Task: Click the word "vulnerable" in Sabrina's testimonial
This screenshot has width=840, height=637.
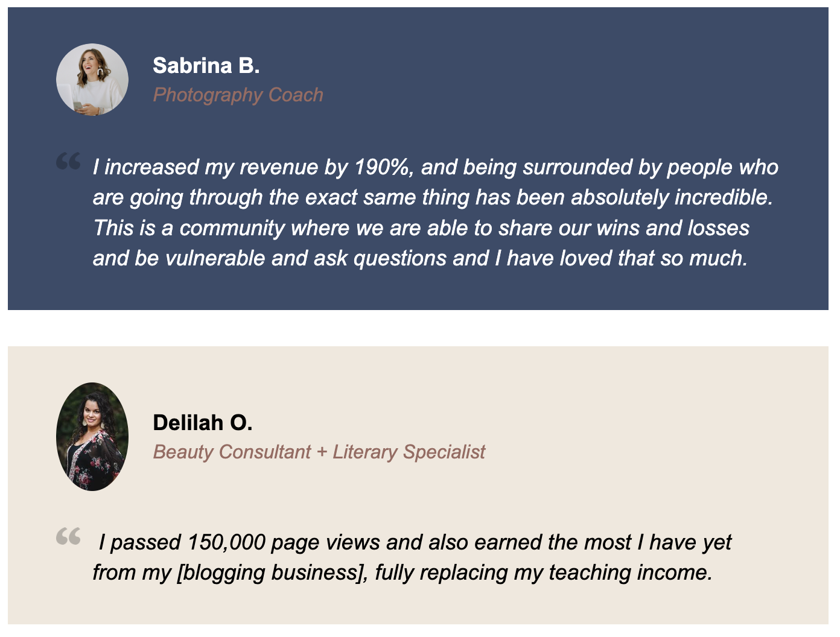Action: (215, 258)
